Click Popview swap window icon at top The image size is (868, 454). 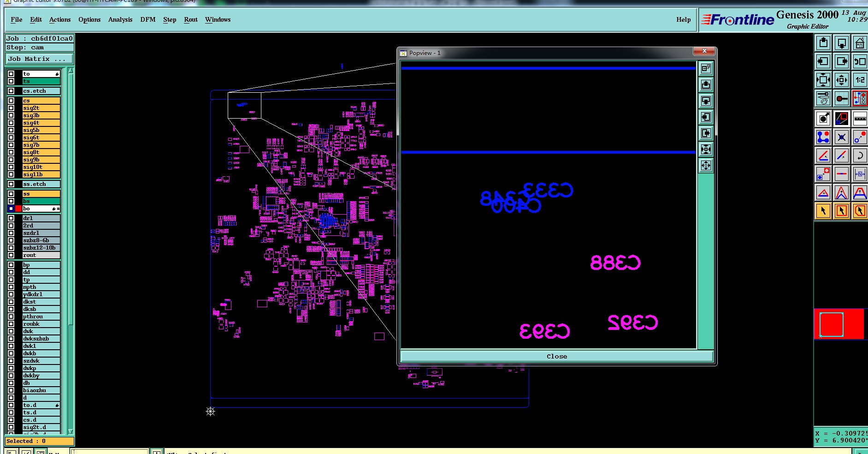[x=706, y=69]
